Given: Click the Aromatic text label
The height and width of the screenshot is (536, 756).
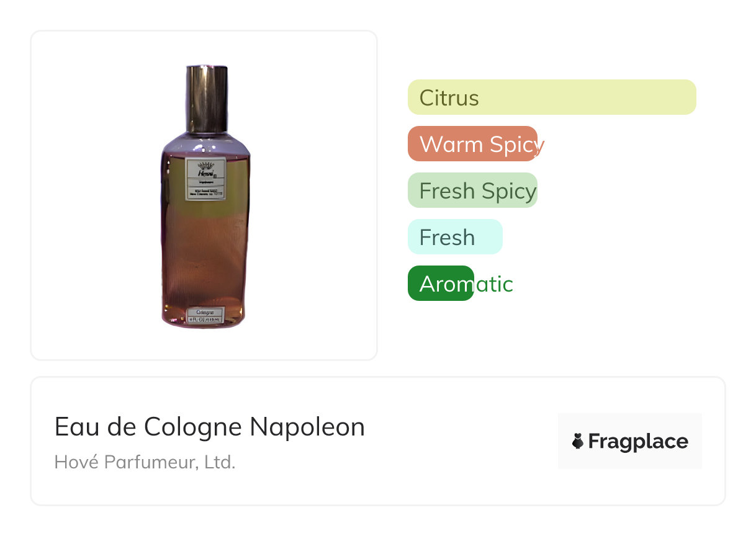Looking at the screenshot, I should click(x=466, y=284).
